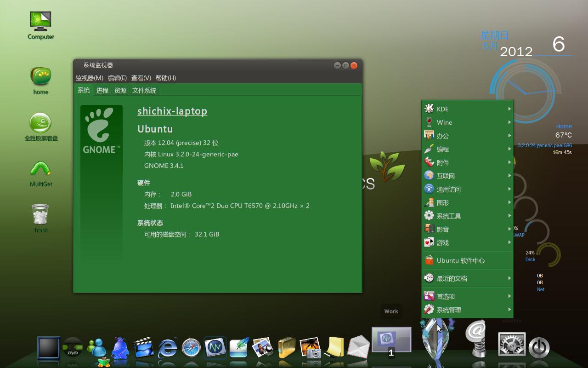Open the 监视器(M) menu

point(90,78)
